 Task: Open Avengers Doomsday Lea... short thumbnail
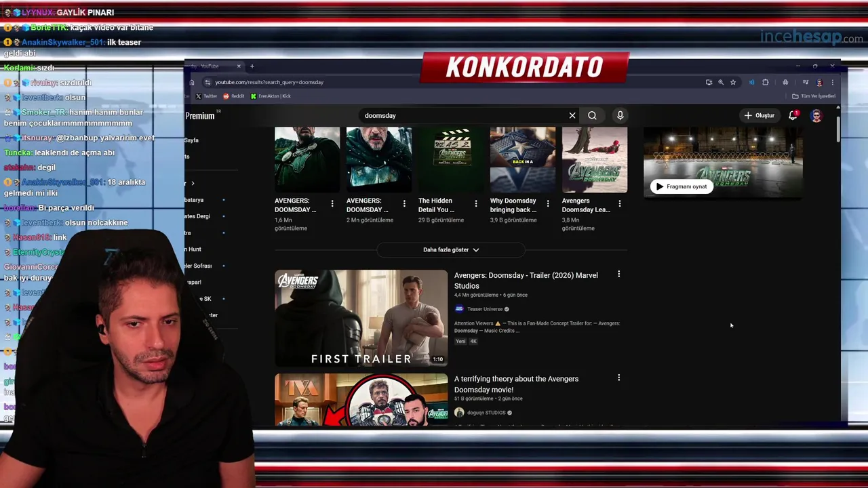pos(595,159)
